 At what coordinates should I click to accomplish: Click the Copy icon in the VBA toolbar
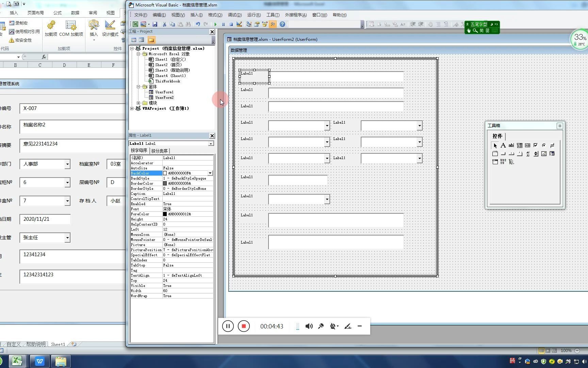172,24
